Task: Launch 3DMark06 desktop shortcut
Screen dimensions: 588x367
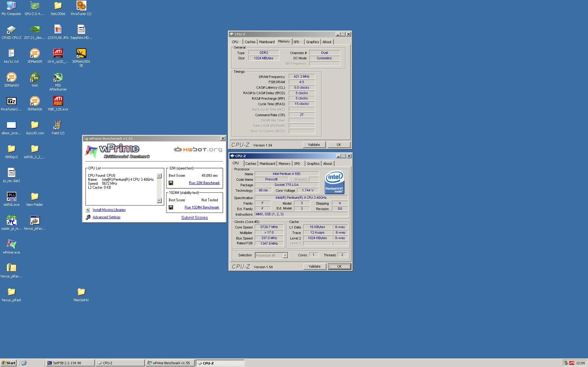Action: point(35,101)
